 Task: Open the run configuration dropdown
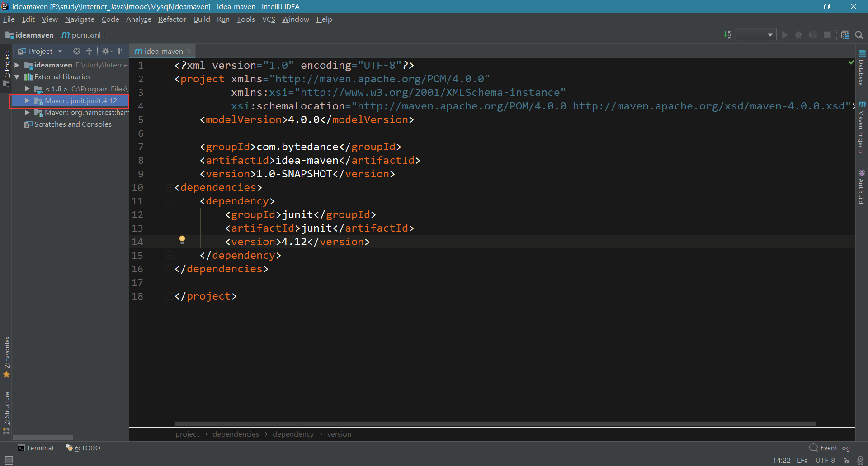point(756,35)
